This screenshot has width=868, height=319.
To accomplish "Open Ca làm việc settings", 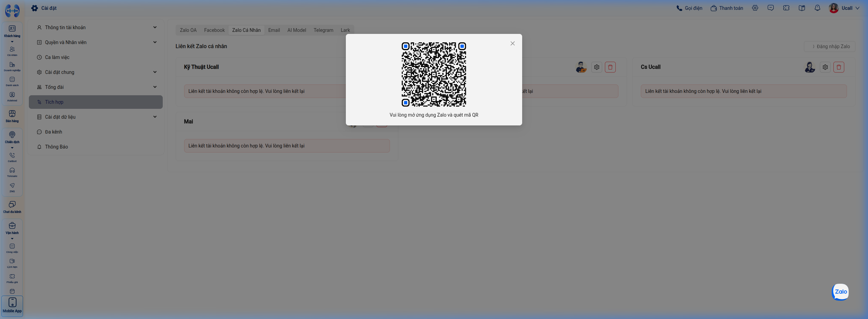I will pyautogui.click(x=96, y=57).
